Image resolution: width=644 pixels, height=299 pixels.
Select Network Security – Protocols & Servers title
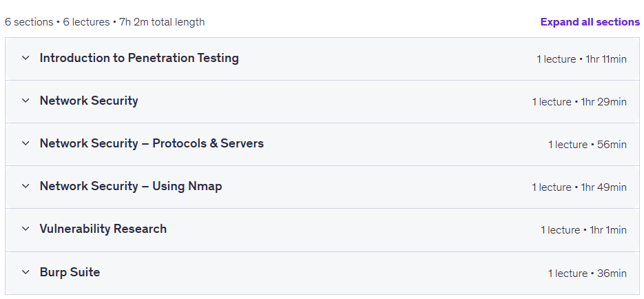click(x=152, y=143)
